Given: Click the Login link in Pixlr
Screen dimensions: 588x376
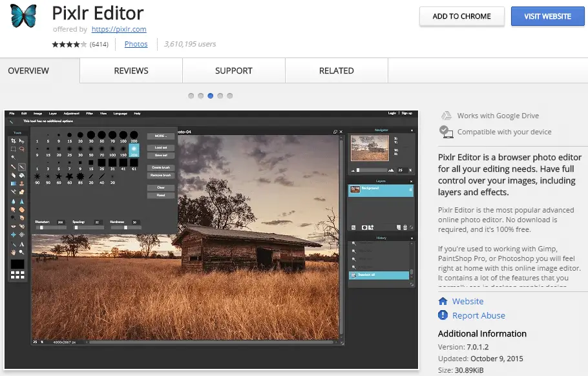Looking at the screenshot, I should pos(392,113).
